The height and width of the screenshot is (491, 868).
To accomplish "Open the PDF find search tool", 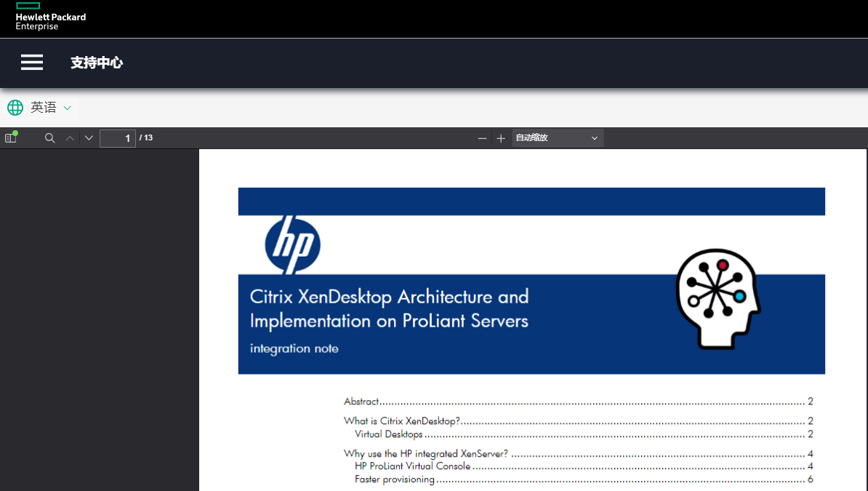I will 50,138.
